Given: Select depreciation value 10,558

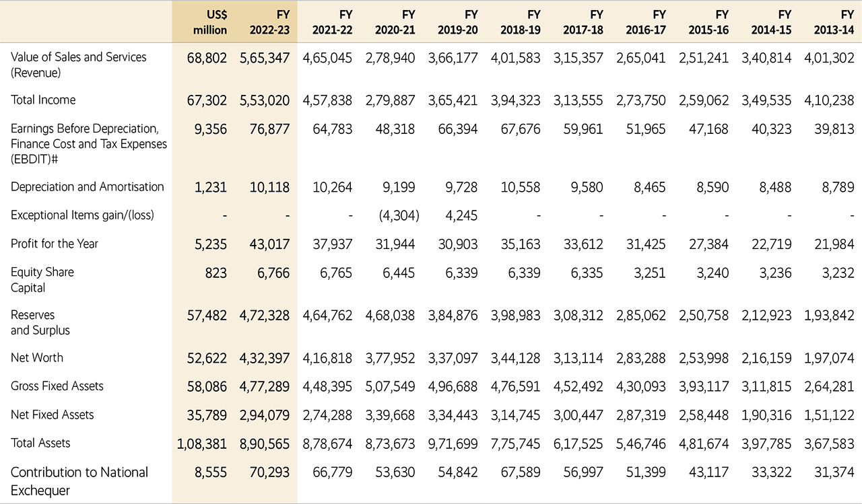Looking at the screenshot, I should point(521,188).
